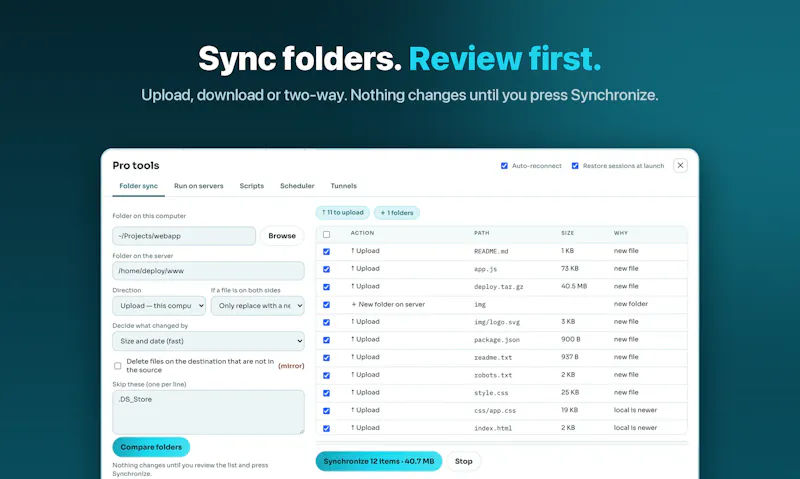The width and height of the screenshot is (800, 479).
Task: Toggle the Auto-reconnect checkbox
Action: [504, 166]
